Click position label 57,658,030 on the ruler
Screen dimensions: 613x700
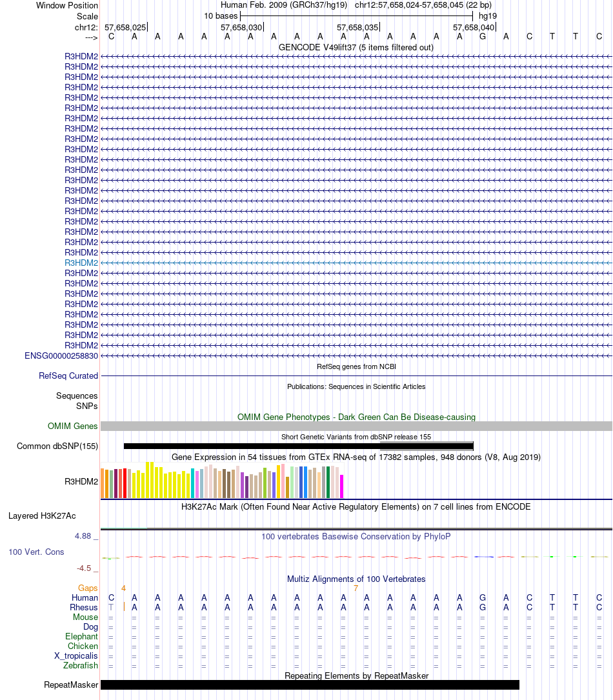point(241,28)
